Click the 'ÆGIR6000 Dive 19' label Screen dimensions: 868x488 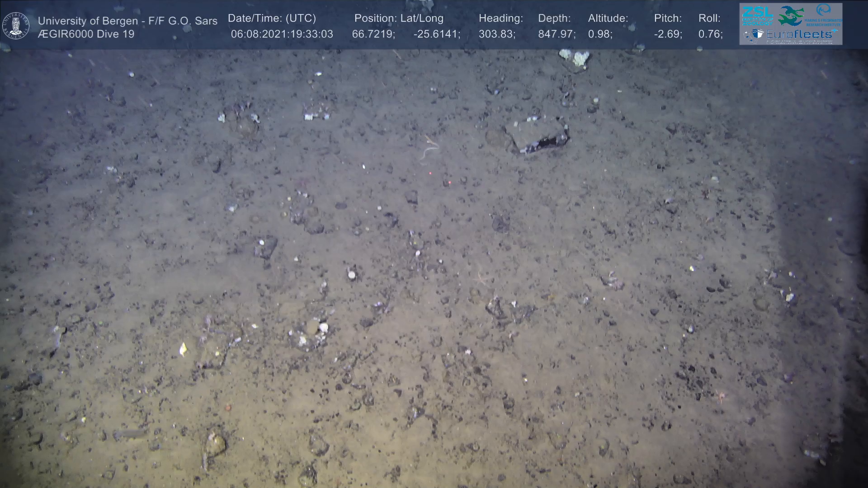[86, 34]
